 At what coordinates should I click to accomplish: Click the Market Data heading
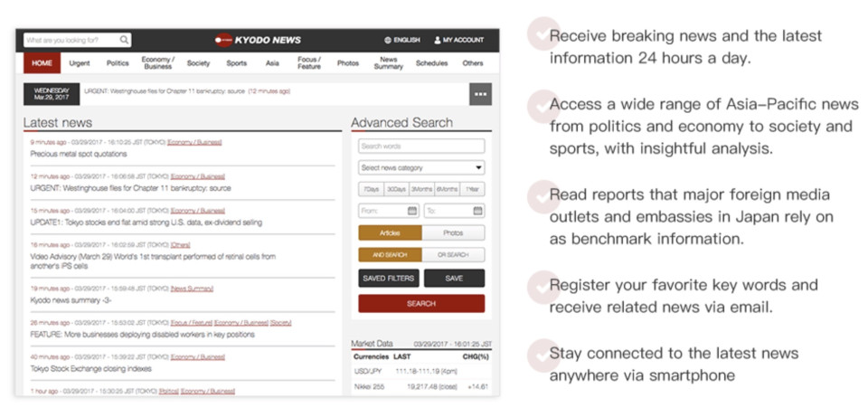(372, 344)
